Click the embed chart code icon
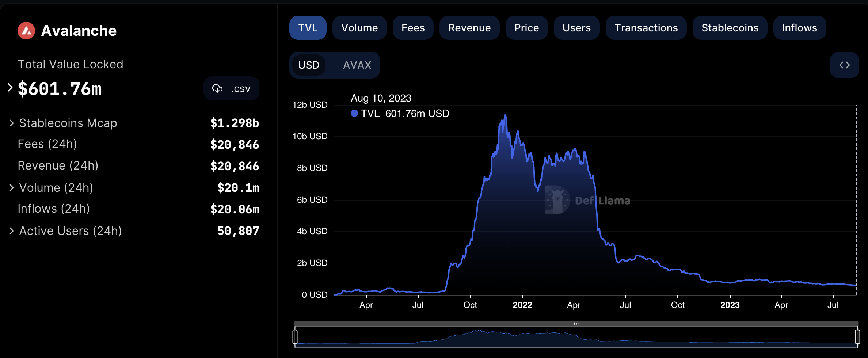The image size is (868, 358). 844,65
